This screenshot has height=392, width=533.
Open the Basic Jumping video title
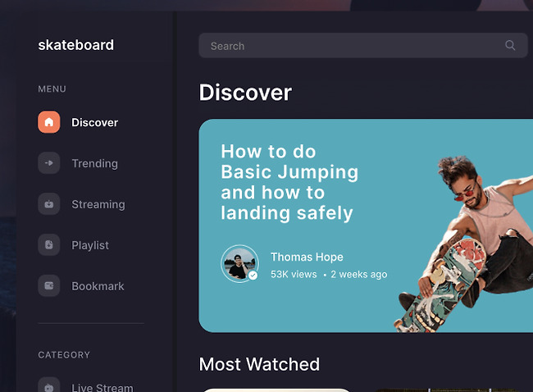[x=289, y=182]
